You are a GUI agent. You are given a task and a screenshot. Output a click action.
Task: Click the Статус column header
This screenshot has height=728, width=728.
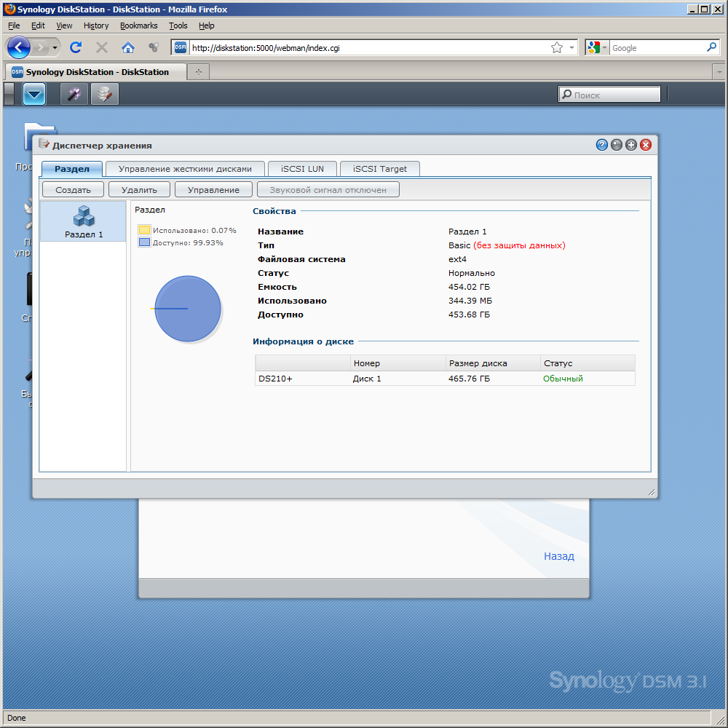[587, 363]
